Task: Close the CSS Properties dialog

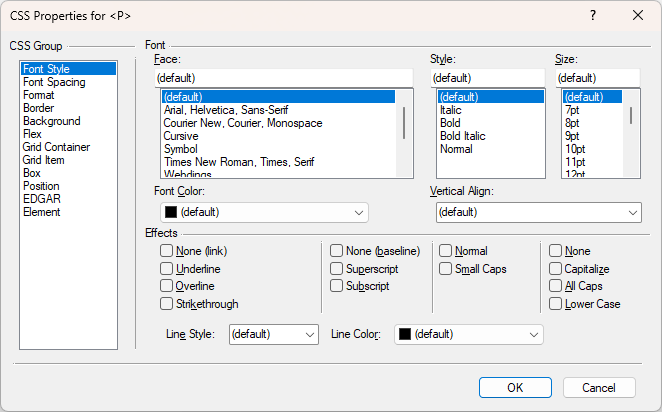Action: pos(638,15)
